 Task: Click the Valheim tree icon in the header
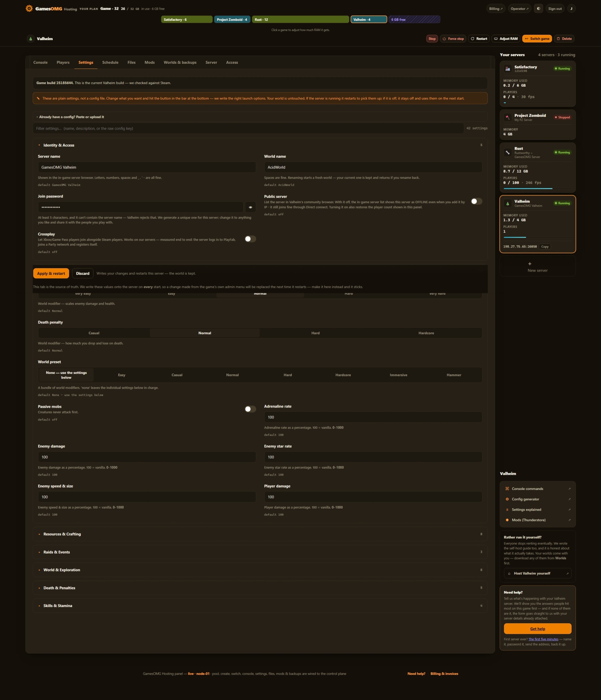[x=31, y=38]
